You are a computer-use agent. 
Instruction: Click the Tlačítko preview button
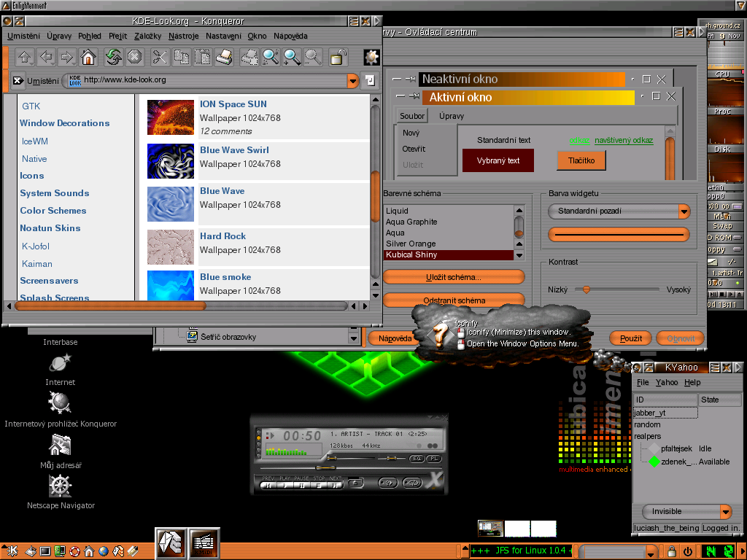[x=581, y=160]
